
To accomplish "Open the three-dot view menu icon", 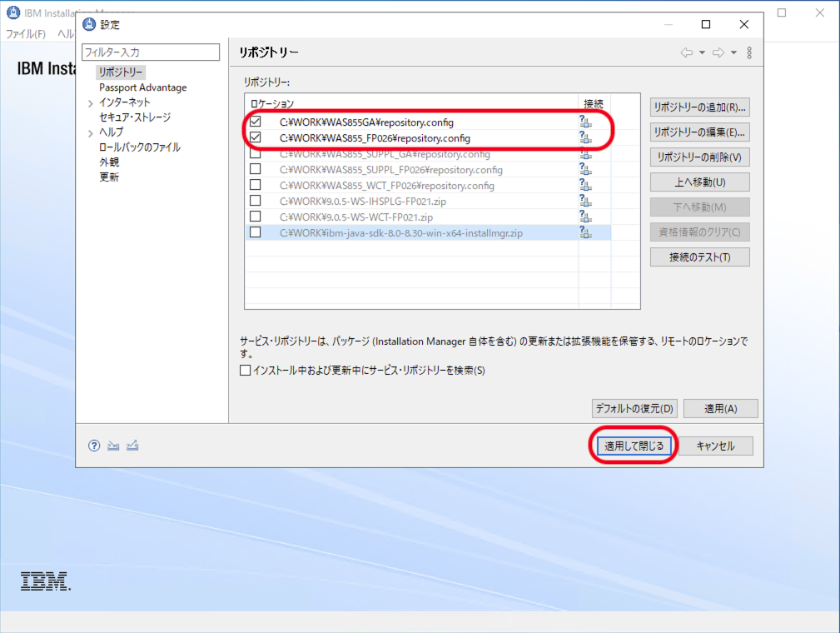I will [749, 52].
